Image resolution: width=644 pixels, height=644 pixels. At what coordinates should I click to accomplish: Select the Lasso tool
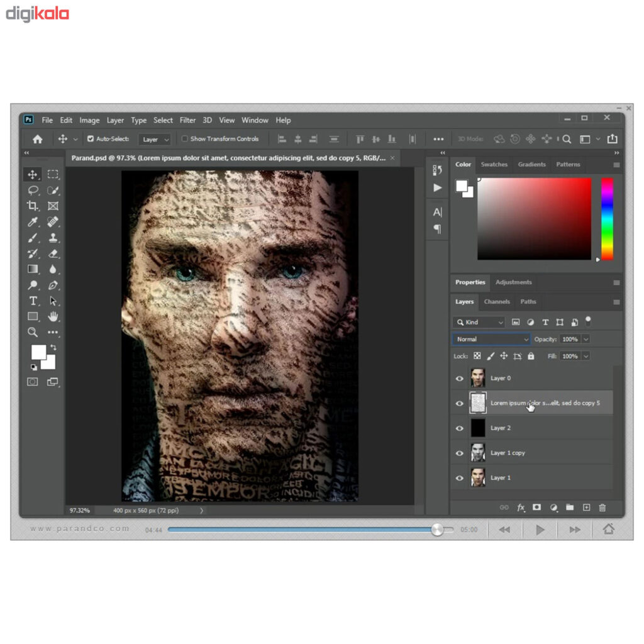(x=33, y=190)
